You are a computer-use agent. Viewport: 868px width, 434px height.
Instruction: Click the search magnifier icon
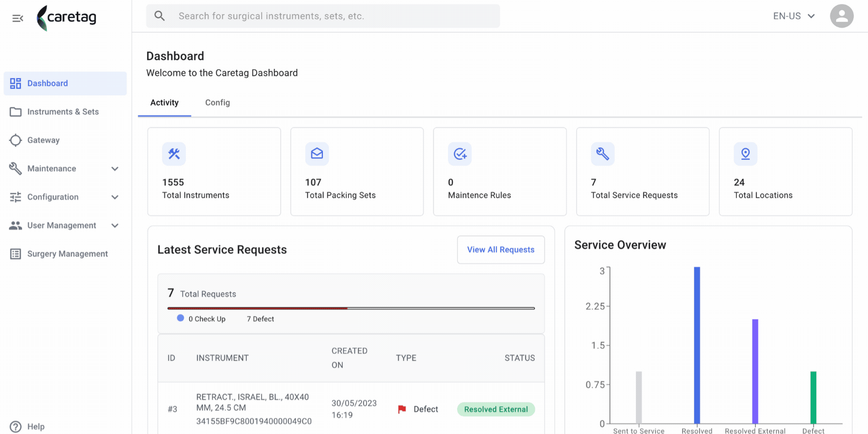160,16
